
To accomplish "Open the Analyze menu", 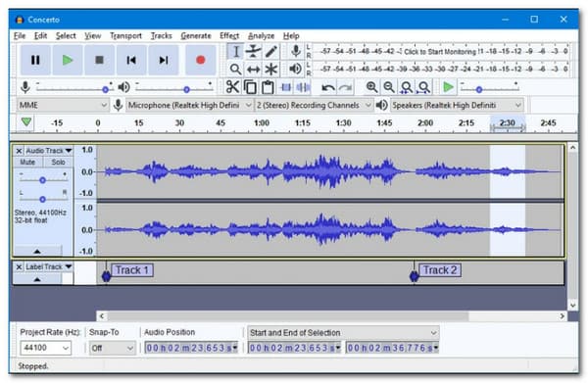I will pyautogui.click(x=261, y=35).
